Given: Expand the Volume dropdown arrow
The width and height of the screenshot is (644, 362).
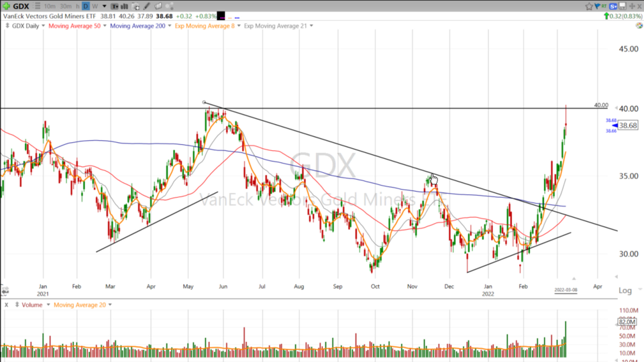Looking at the screenshot, I should [x=48, y=304].
